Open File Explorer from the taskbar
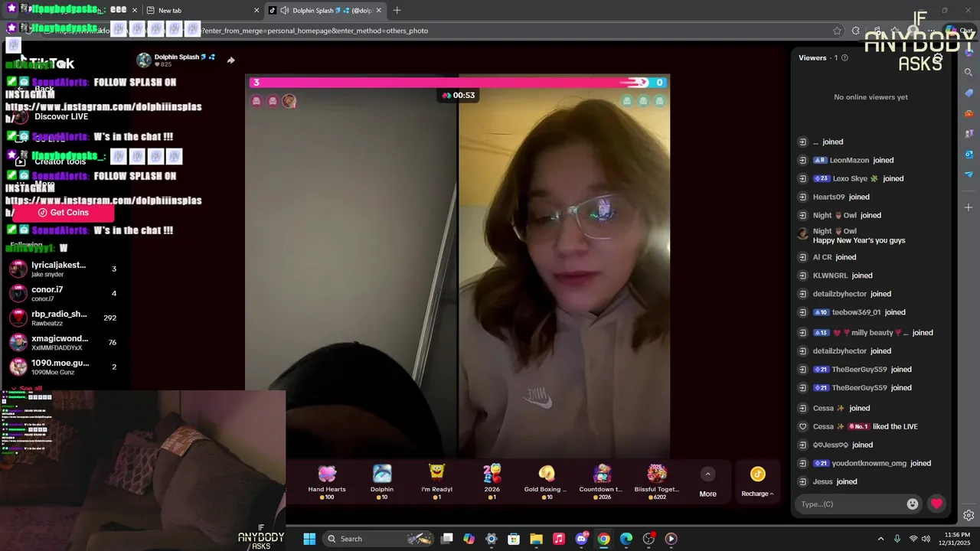 [536, 539]
